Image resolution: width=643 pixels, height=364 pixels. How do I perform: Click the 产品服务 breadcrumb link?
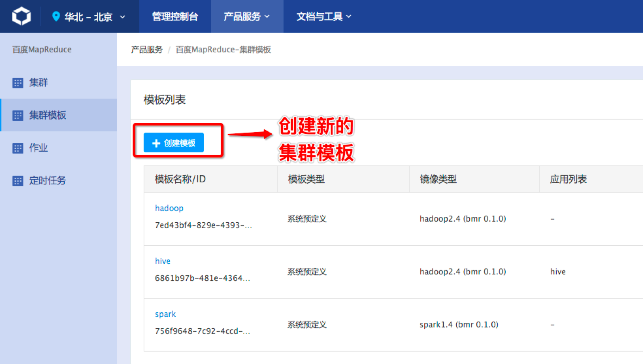147,49
